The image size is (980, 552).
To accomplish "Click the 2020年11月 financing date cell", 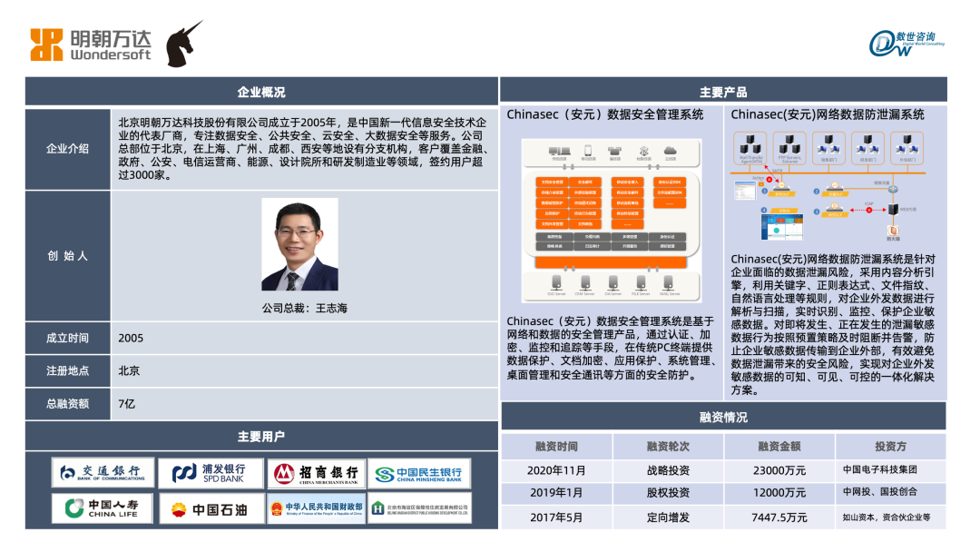I will click(556, 470).
